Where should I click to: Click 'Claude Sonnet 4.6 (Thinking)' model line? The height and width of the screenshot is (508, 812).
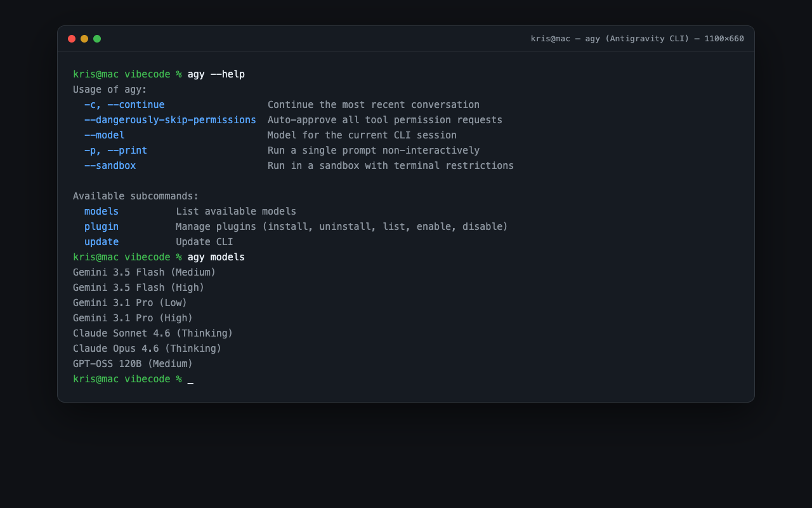(153, 333)
